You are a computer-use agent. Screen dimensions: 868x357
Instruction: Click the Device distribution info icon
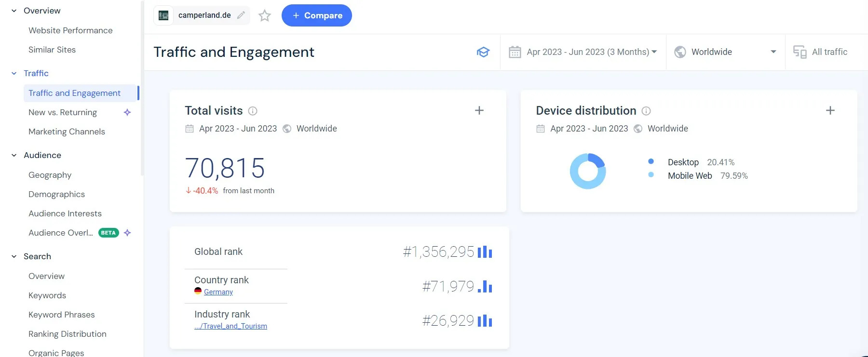coord(646,111)
